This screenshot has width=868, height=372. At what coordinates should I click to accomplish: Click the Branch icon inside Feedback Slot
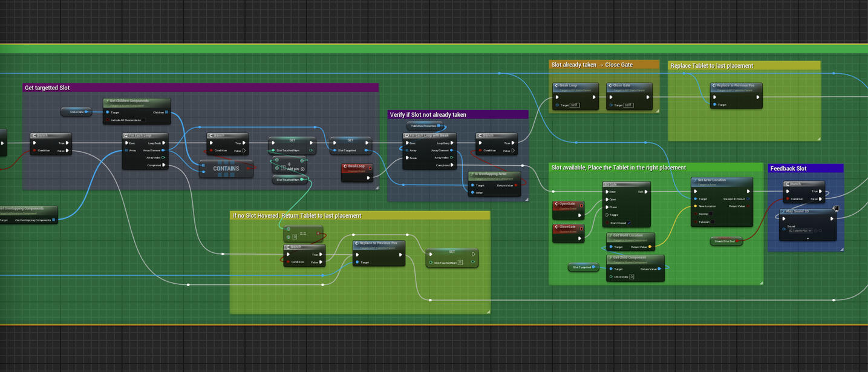[788, 184]
